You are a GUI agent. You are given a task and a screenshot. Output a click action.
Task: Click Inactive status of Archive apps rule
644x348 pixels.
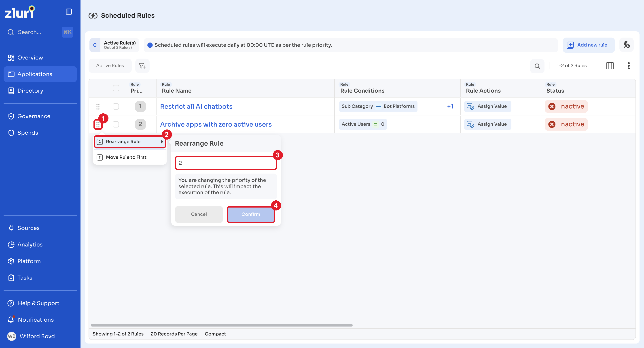click(566, 125)
